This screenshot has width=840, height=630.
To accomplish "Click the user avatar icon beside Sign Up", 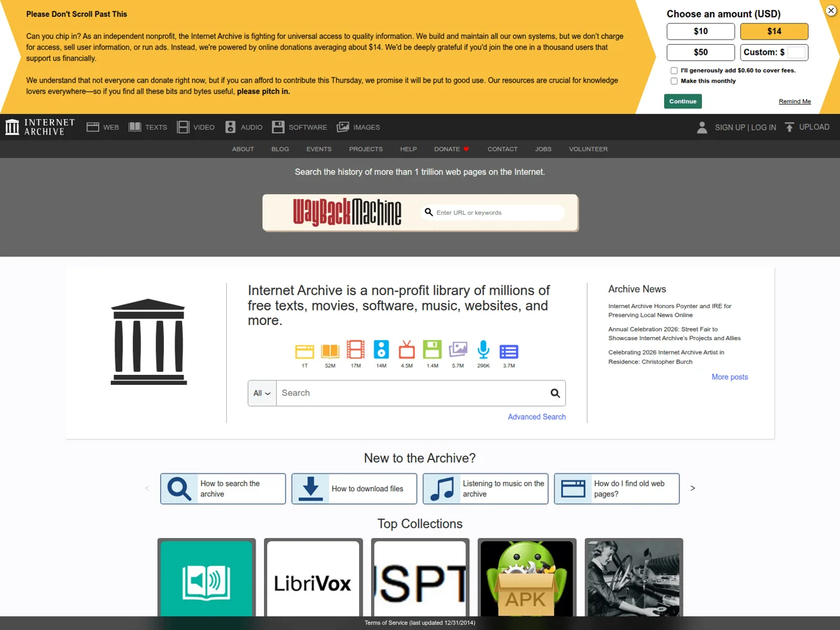I will [702, 127].
